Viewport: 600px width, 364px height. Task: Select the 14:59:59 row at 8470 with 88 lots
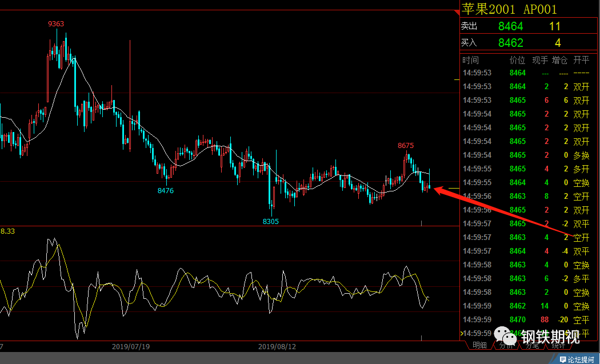(x=526, y=319)
